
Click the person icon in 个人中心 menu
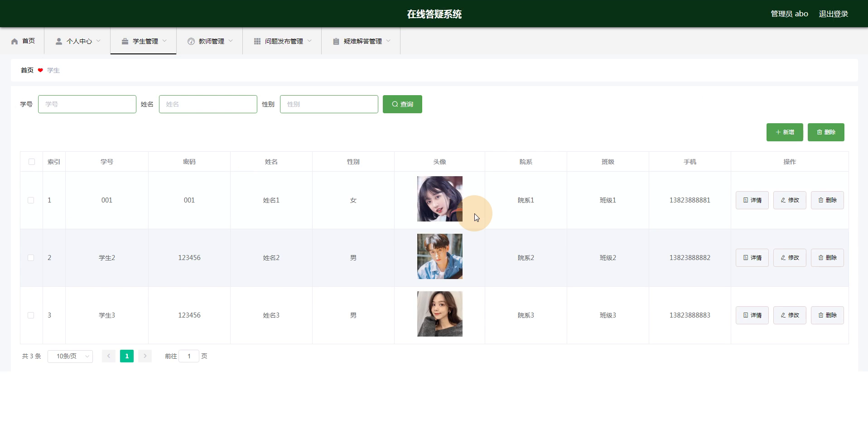pyautogui.click(x=59, y=41)
